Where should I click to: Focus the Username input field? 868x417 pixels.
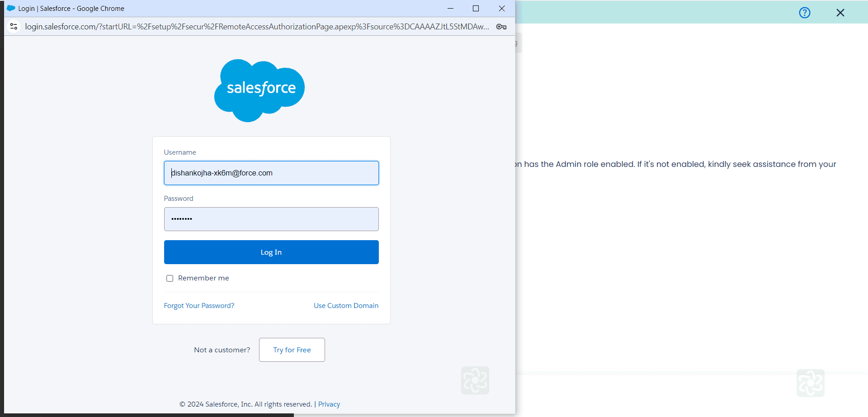(271, 173)
